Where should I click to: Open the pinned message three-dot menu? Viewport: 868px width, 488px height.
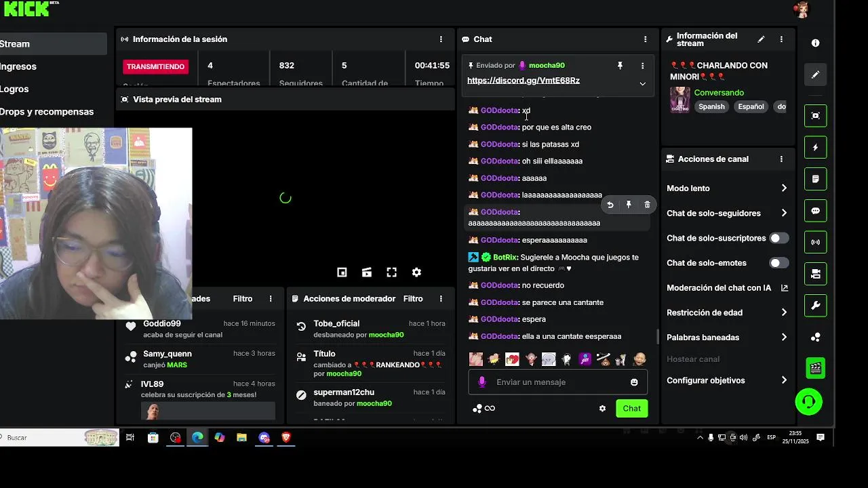tap(642, 66)
